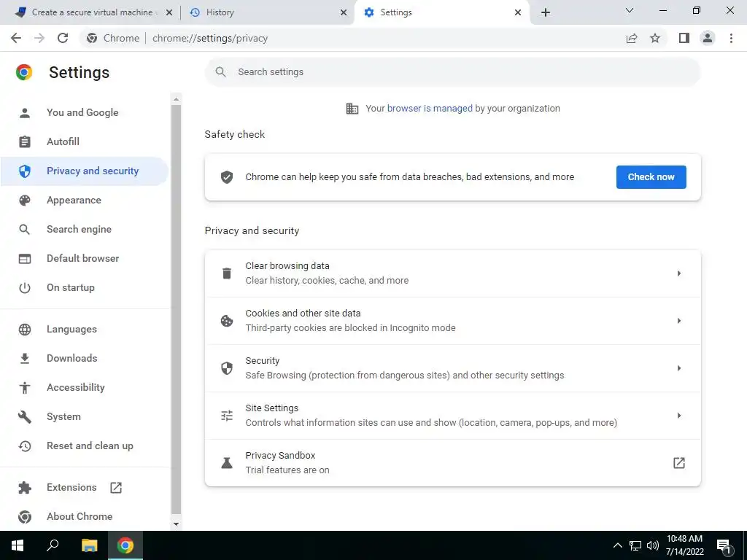The width and height of the screenshot is (747, 560).
Task: Open Autofill settings
Action: 84,142
